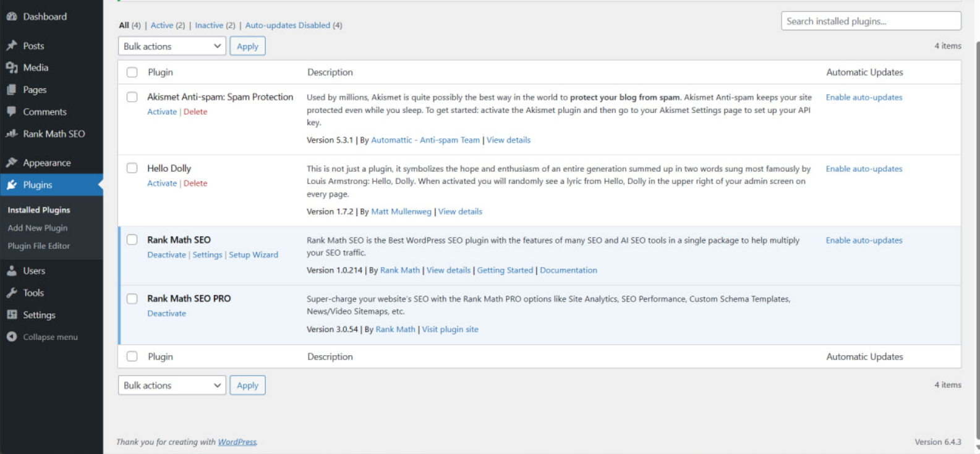Screen dimensions: 980x454
Task: Open the top Bulk actions dropdown
Action: click(172, 46)
